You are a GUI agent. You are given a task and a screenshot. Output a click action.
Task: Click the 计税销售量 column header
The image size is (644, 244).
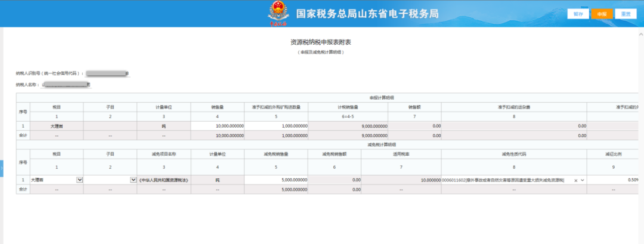tap(348, 107)
